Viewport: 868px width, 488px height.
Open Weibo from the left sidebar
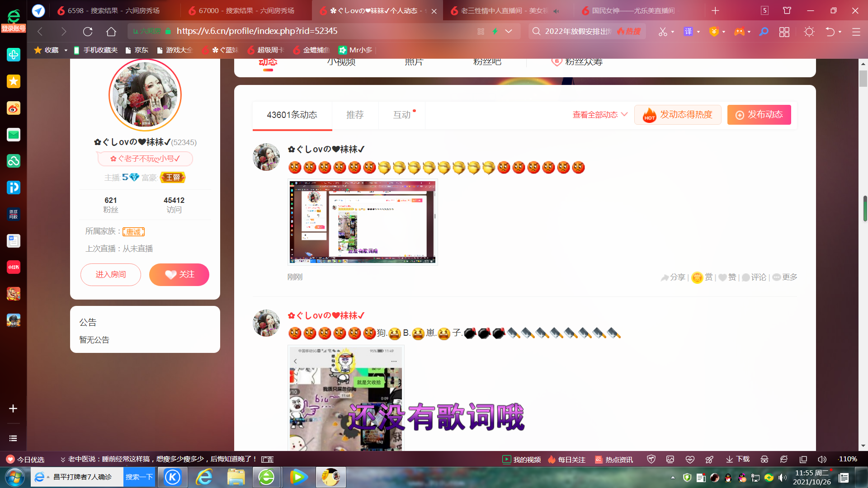point(14,108)
